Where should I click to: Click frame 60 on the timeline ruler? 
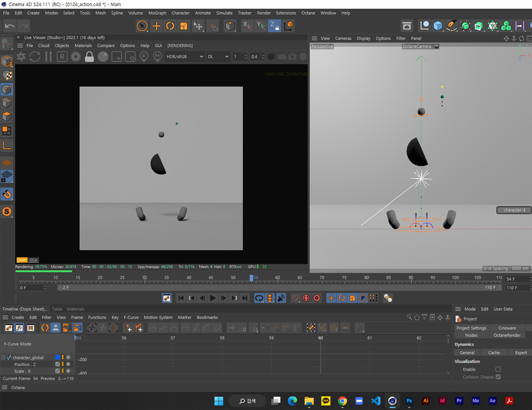pyautogui.click(x=278, y=278)
